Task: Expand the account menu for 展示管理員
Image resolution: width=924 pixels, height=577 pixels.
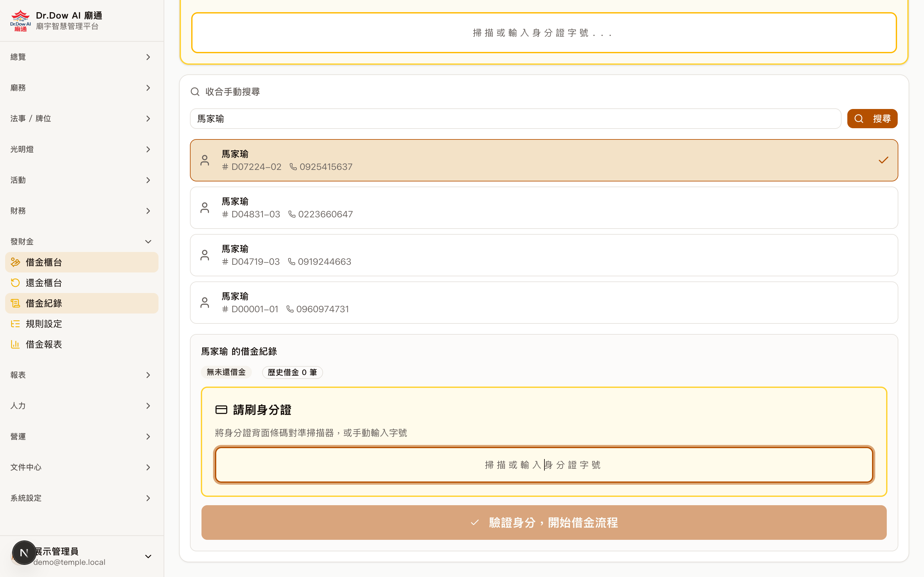Action: click(x=148, y=556)
